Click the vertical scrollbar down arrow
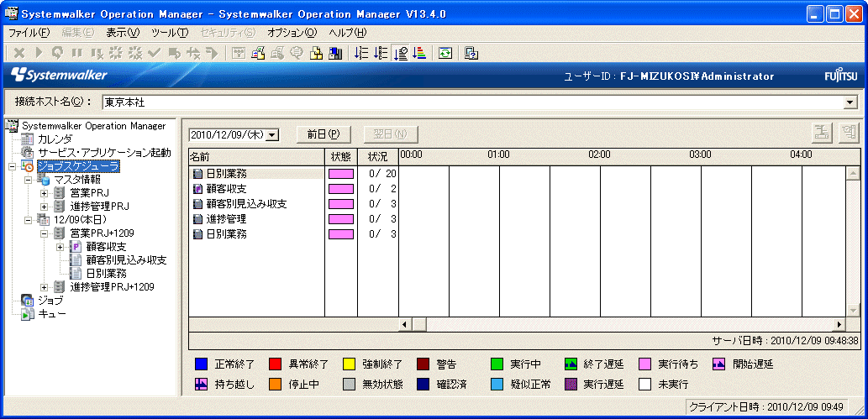The image size is (868, 419). point(853,310)
